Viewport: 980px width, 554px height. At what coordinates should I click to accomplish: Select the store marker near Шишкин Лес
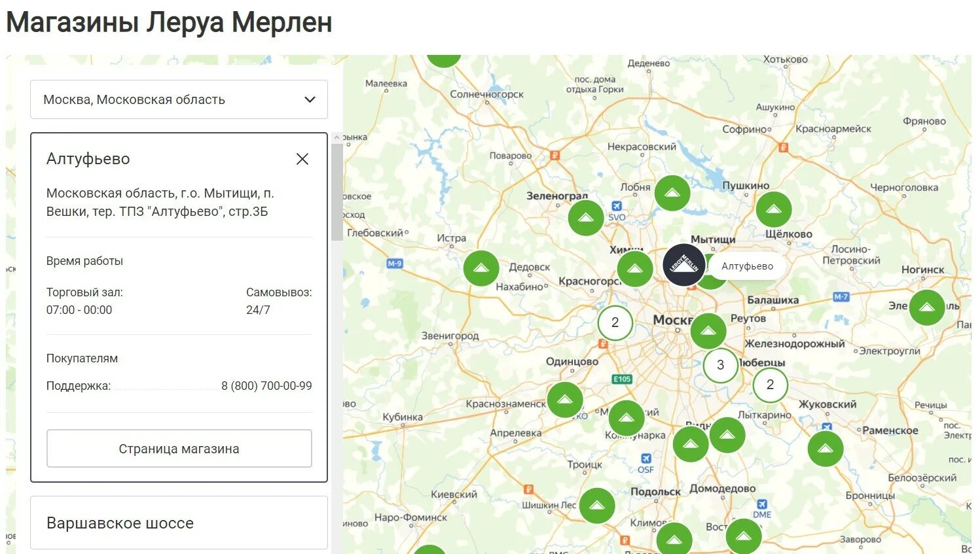596,506
